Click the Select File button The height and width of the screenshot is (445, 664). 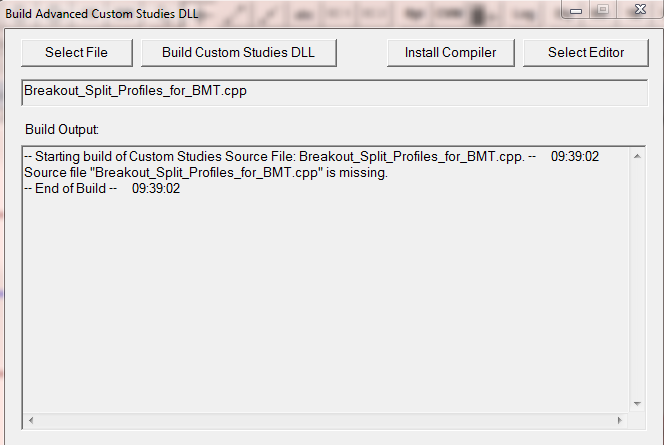pos(77,52)
